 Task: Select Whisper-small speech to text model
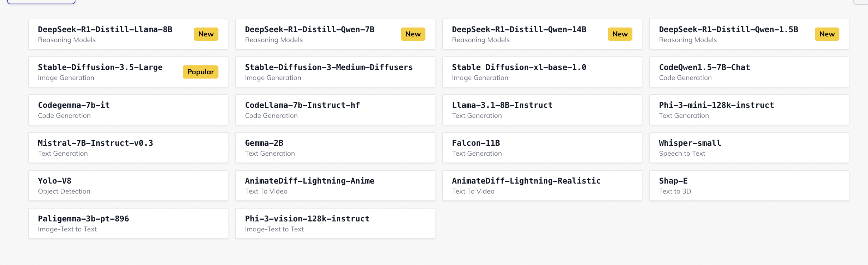coord(749,148)
